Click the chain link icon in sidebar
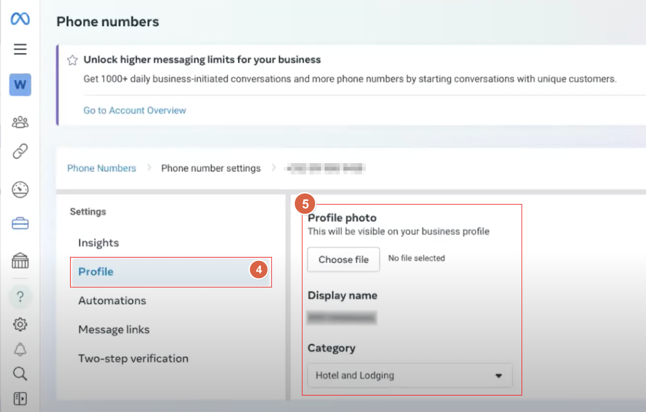 [x=20, y=152]
